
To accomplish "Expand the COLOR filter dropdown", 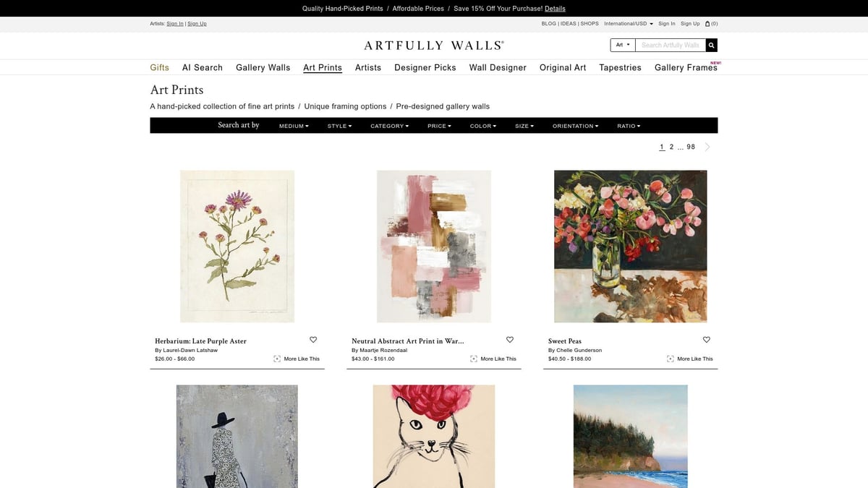I will 483,126.
